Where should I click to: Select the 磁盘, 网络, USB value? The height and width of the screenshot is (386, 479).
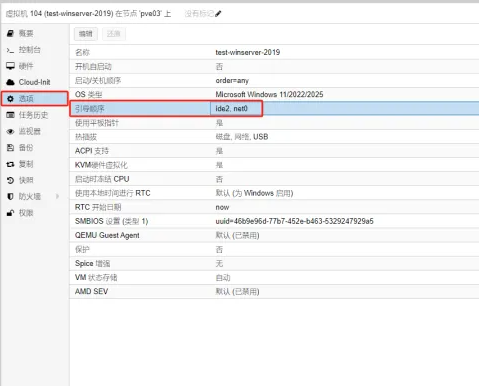(242, 137)
